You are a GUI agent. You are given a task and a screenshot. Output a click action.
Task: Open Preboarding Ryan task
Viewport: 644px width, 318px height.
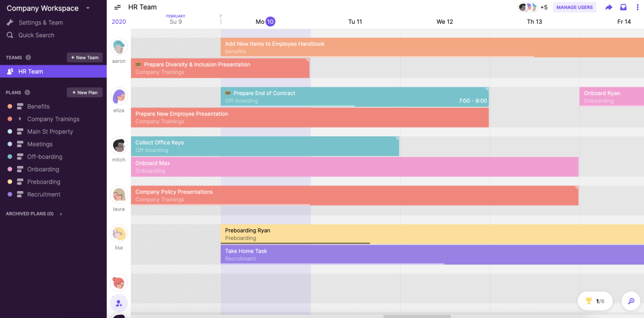click(432, 234)
